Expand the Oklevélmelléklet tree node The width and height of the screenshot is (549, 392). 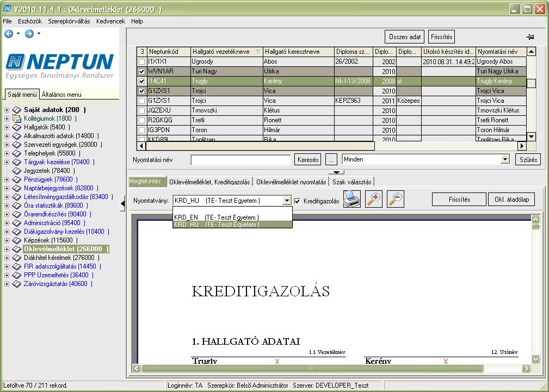[7, 249]
